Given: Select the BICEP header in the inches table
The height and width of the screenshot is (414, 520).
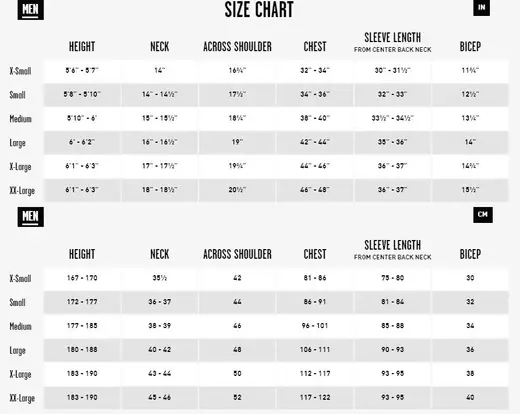Looking at the screenshot, I should [470, 47].
